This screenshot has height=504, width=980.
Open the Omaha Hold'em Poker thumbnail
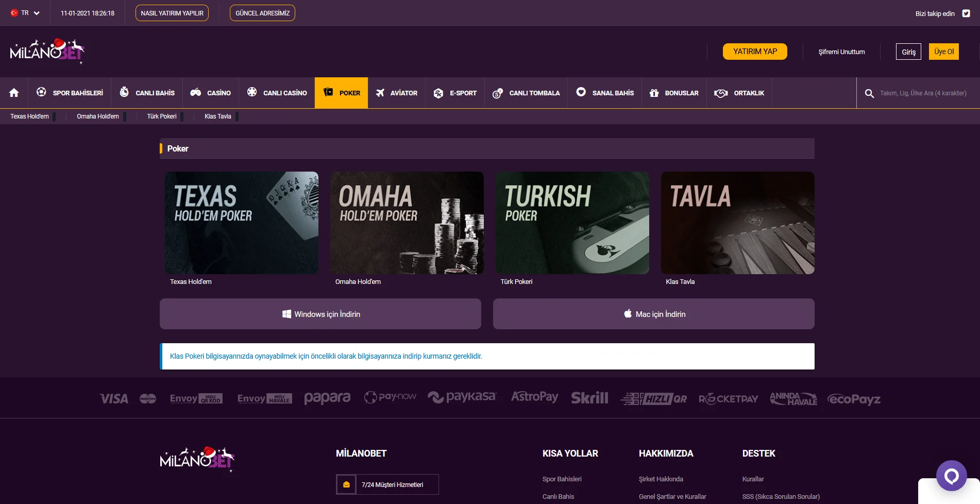click(x=407, y=223)
